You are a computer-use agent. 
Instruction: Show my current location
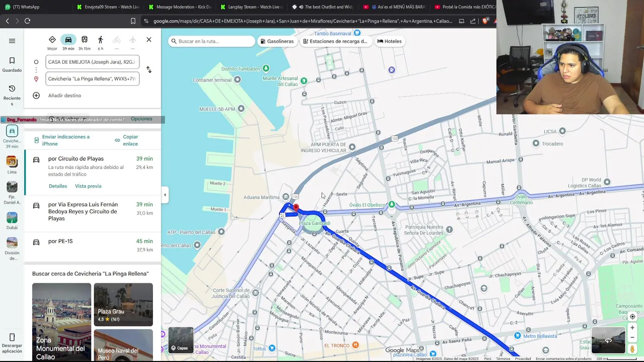tap(632, 317)
